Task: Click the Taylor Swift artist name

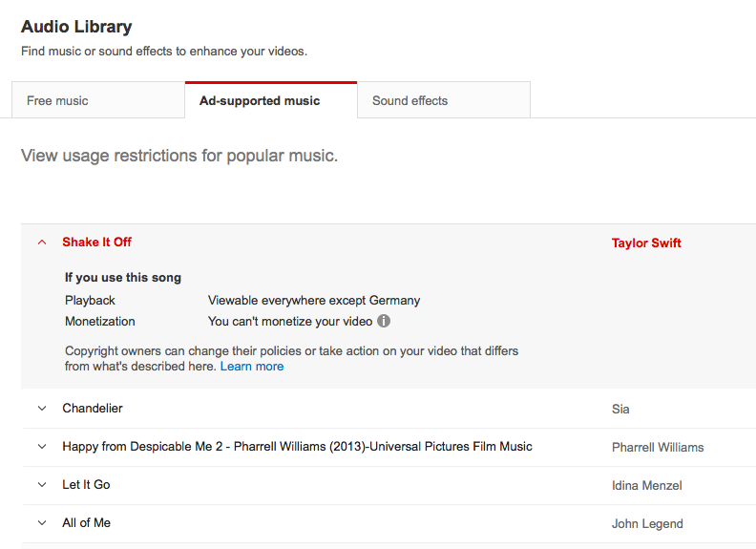Action: pos(646,243)
